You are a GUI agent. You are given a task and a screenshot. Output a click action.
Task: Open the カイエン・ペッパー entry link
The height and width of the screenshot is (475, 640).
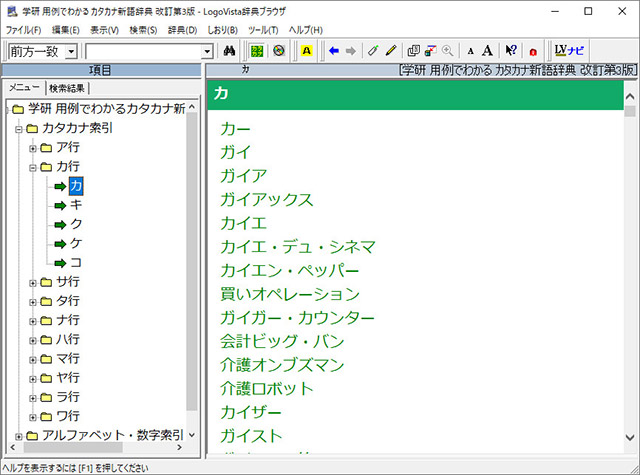pyautogui.click(x=289, y=271)
